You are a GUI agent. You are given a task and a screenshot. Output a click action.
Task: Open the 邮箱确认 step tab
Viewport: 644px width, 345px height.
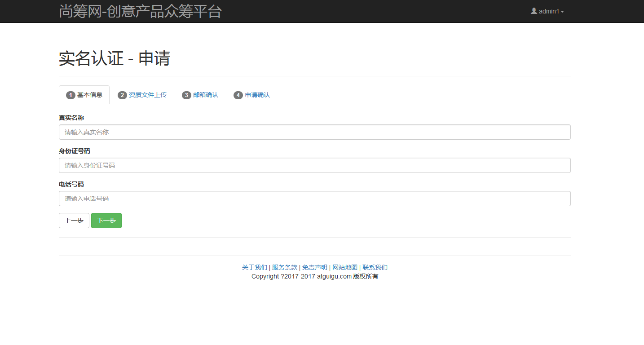tap(206, 95)
